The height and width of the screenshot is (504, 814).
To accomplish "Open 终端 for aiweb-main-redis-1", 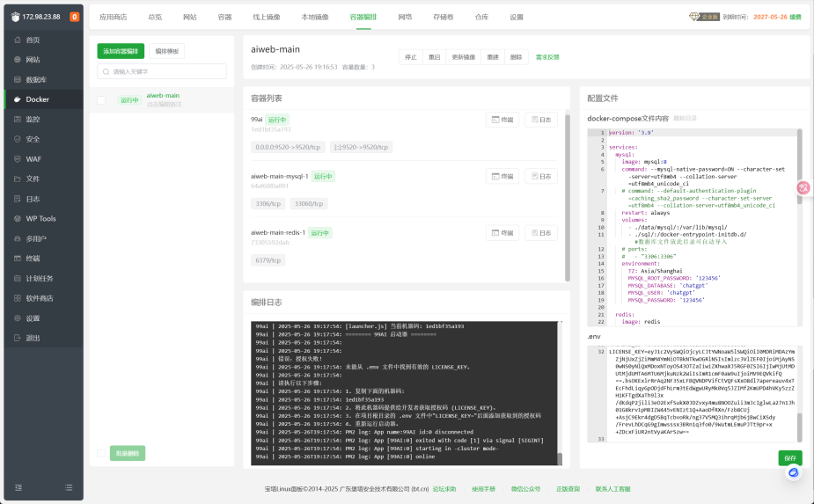I will pyautogui.click(x=502, y=233).
